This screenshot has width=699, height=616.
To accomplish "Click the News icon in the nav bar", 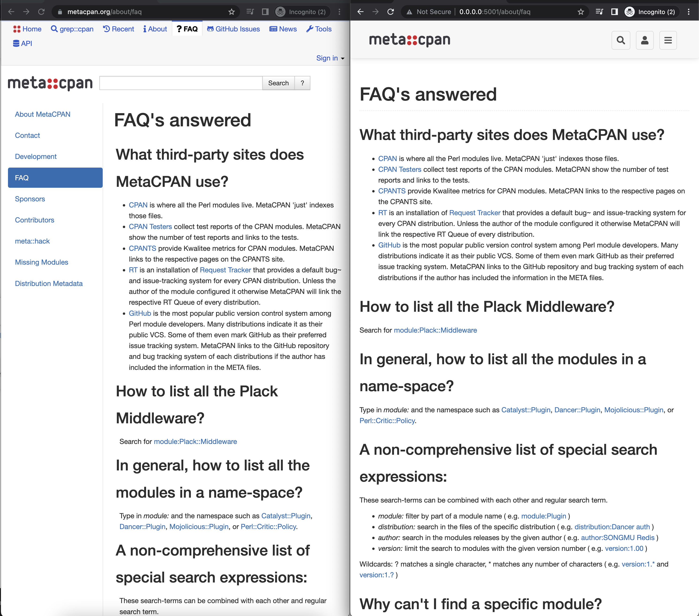I will tap(273, 29).
